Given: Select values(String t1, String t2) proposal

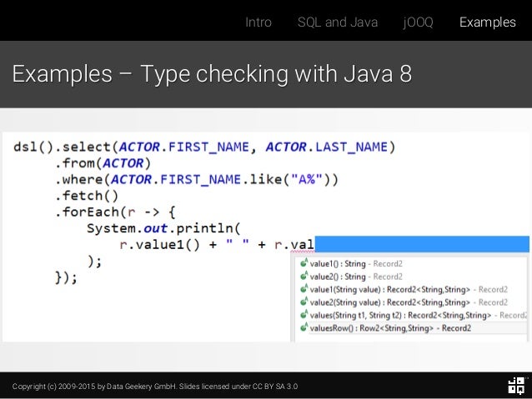Looking at the screenshot, I should (x=411, y=315).
